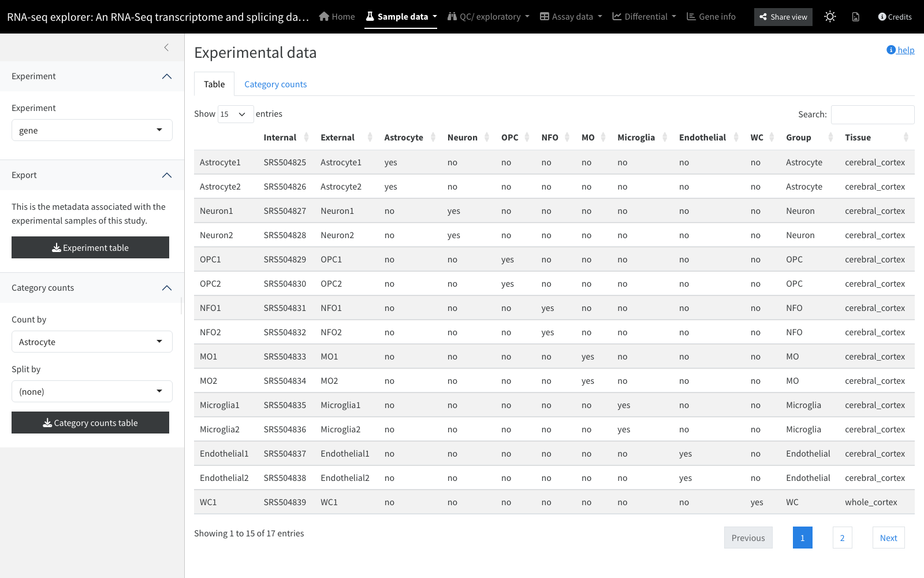Select the Table tab

tap(214, 84)
